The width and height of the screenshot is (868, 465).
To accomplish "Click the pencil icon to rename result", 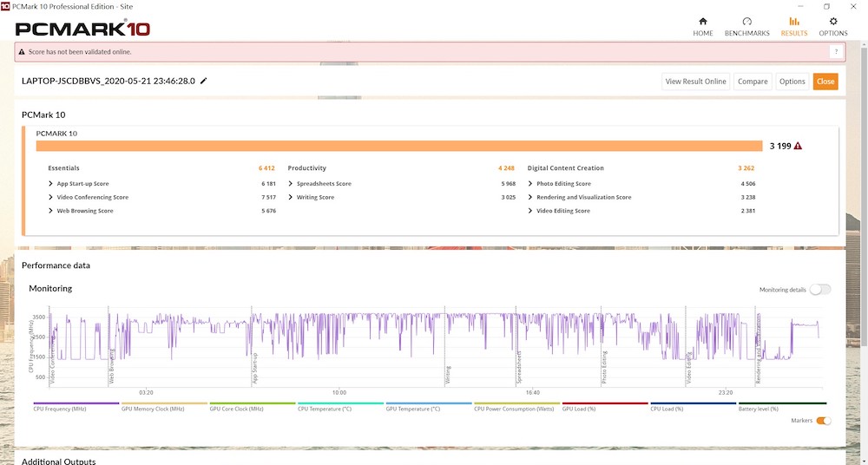I will 204,81.
